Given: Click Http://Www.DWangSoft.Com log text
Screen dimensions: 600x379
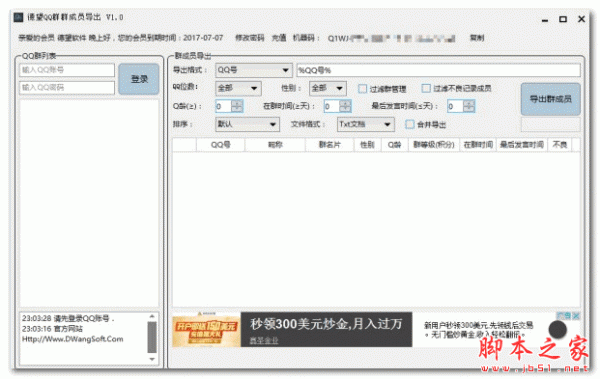Looking at the screenshot, I should click(x=72, y=339).
